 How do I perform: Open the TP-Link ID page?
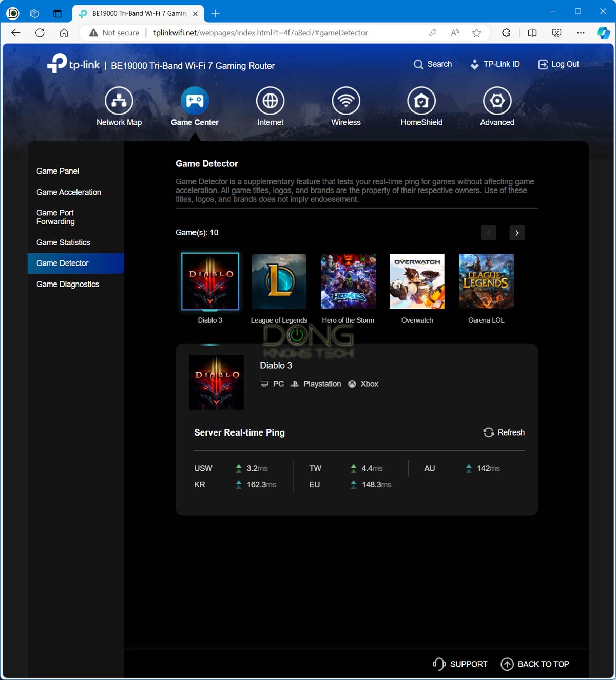(x=495, y=64)
